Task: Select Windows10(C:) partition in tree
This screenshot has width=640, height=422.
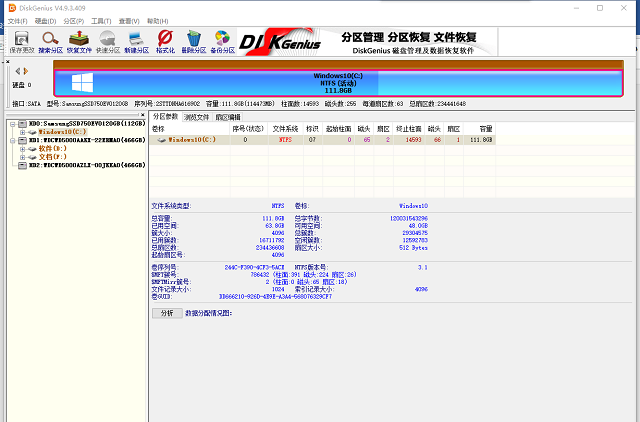Action: click(x=62, y=132)
